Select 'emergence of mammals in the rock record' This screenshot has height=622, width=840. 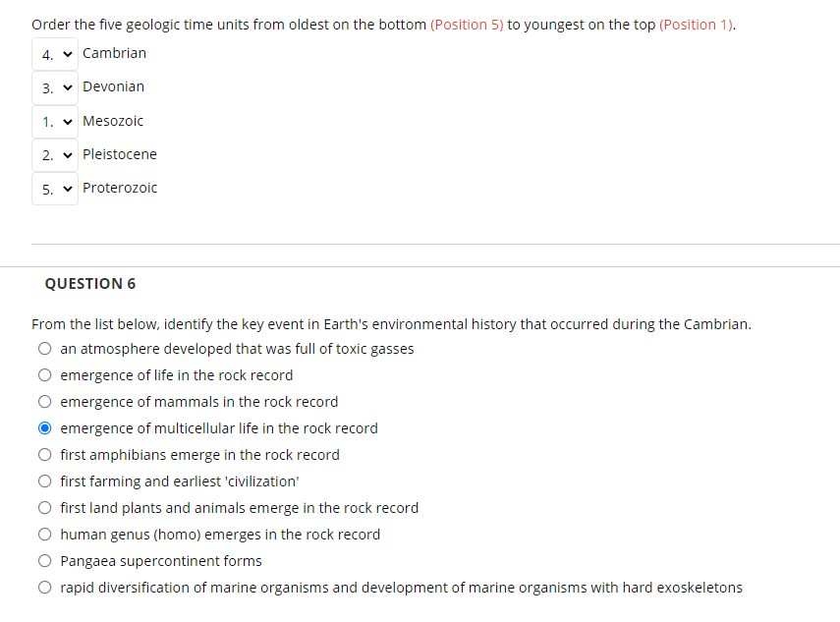(x=45, y=401)
